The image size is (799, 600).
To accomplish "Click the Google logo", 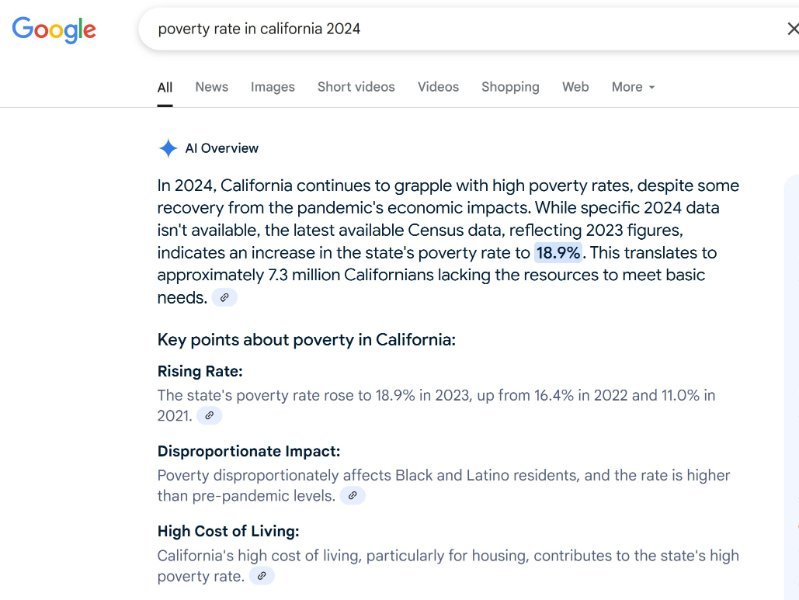I will point(54,30).
